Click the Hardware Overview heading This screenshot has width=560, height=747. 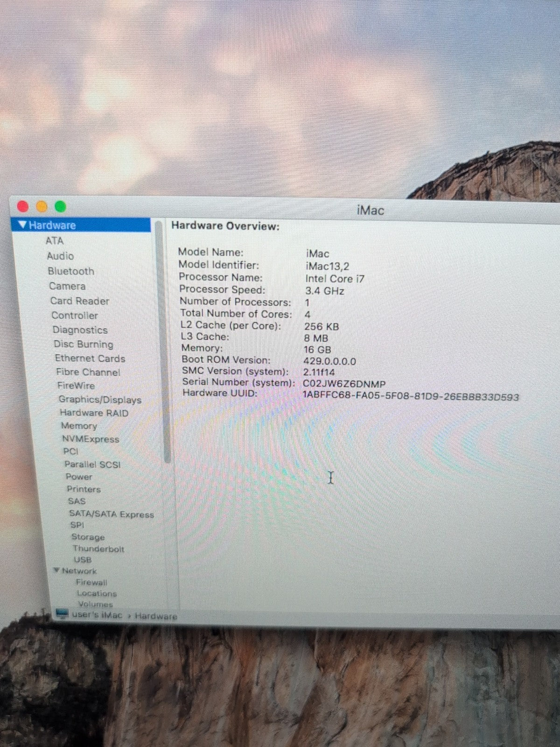(x=225, y=226)
